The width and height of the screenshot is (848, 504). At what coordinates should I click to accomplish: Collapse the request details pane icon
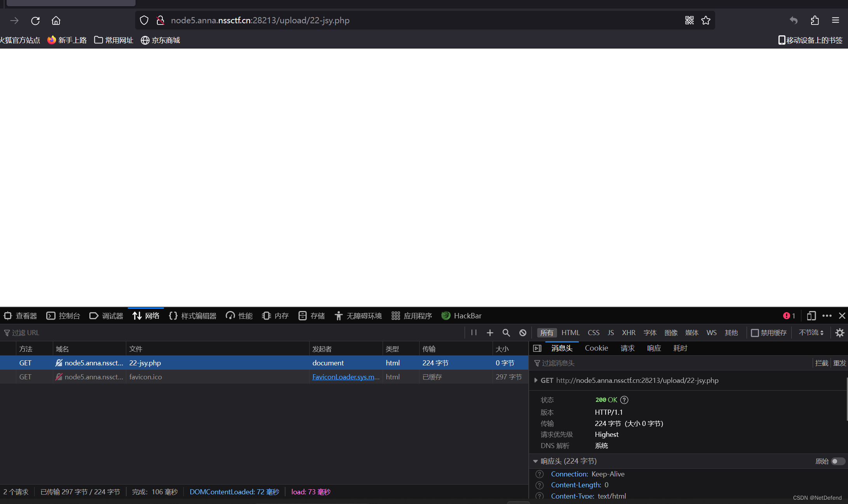pyautogui.click(x=537, y=348)
